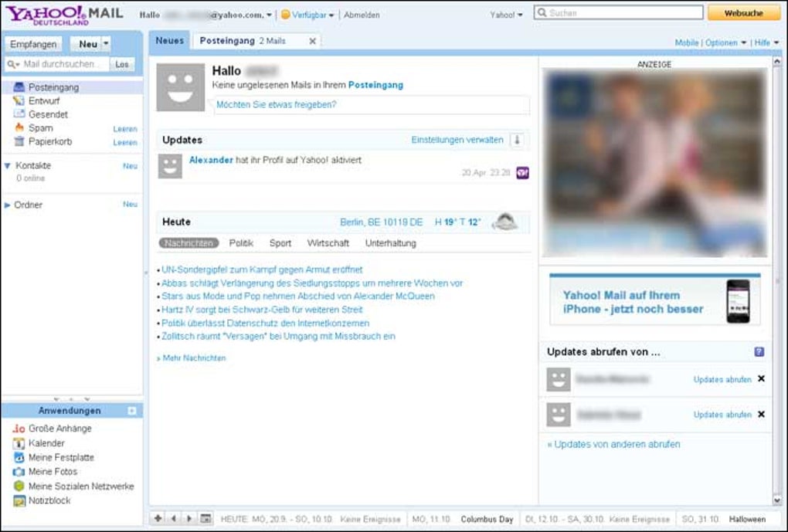
Task: Click the Entwurf folder icon
Action: pyautogui.click(x=19, y=100)
